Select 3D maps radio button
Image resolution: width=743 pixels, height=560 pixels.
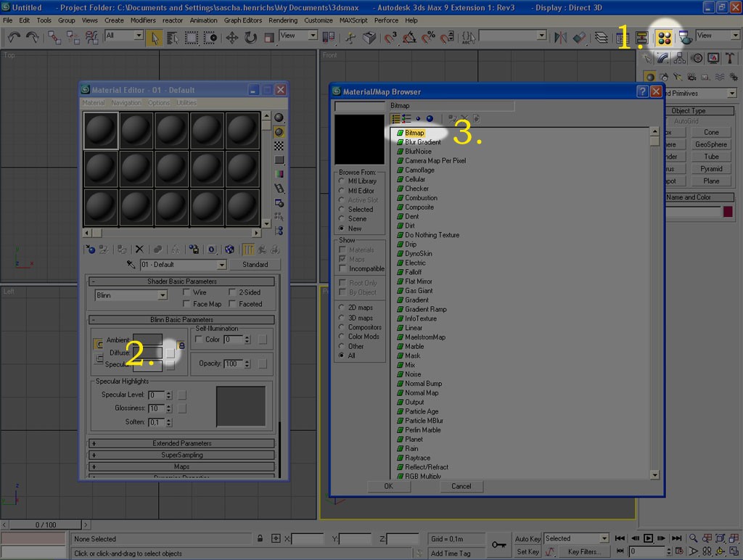(342, 318)
